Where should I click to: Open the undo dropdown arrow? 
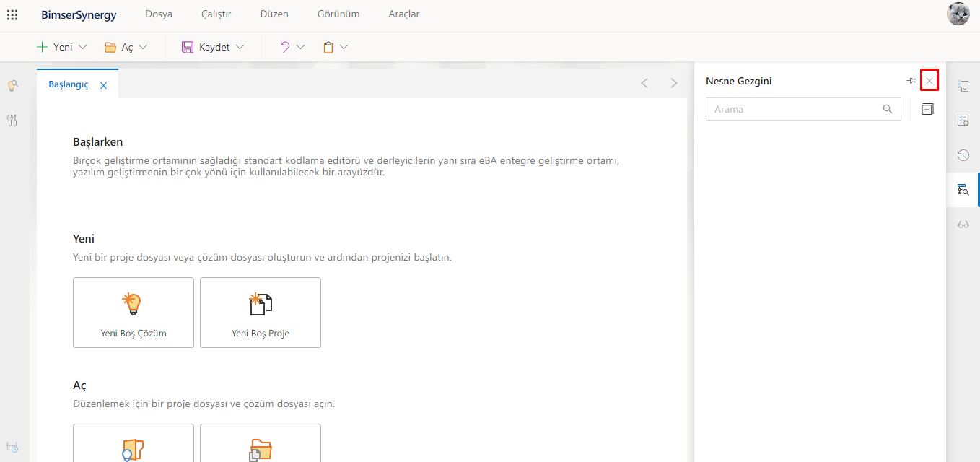[x=300, y=47]
